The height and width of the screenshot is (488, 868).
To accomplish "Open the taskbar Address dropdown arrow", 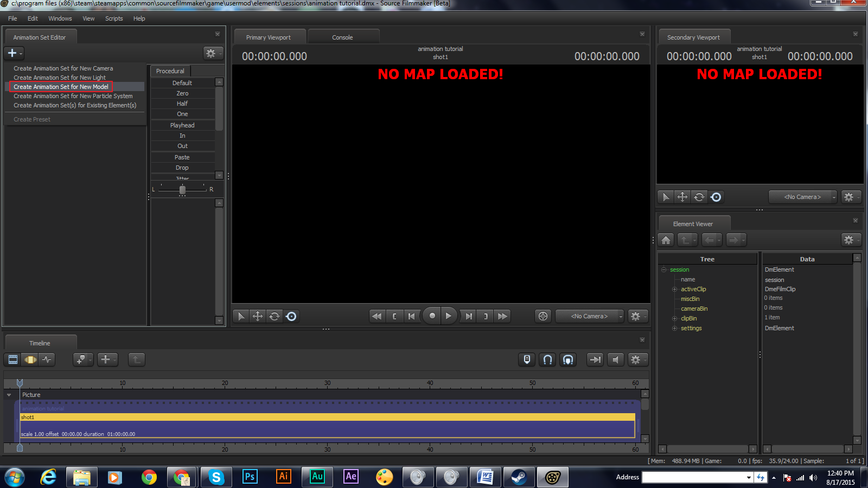I will click(x=749, y=477).
